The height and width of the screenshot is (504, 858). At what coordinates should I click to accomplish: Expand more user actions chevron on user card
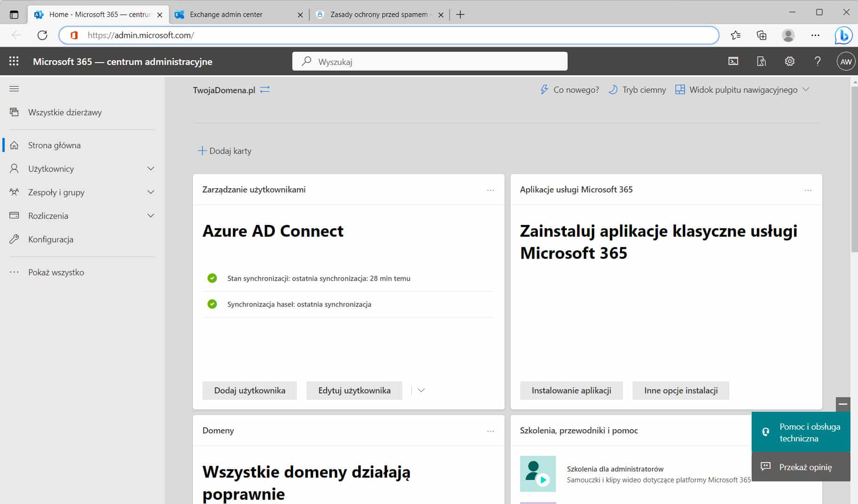(x=421, y=390)
